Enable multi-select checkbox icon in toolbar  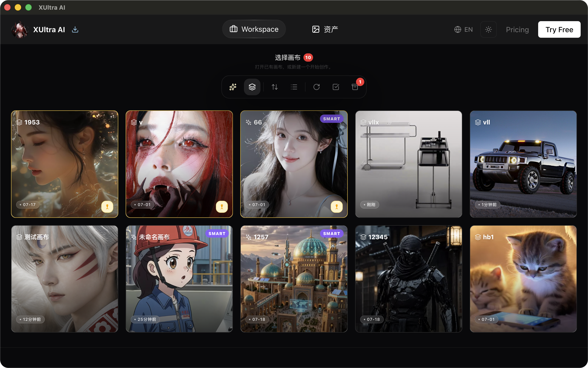pos(336,87)
